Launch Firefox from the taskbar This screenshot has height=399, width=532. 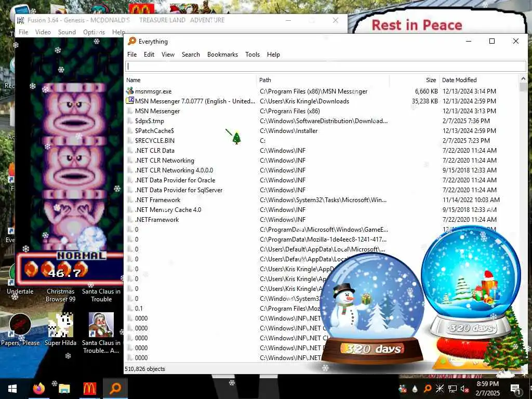coord(38,389)
